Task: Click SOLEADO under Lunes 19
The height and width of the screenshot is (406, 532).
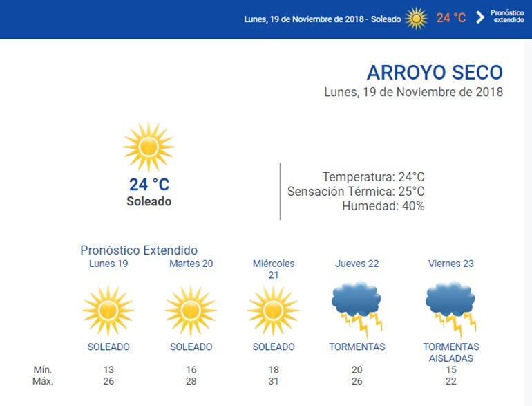Action: point(108,347)
